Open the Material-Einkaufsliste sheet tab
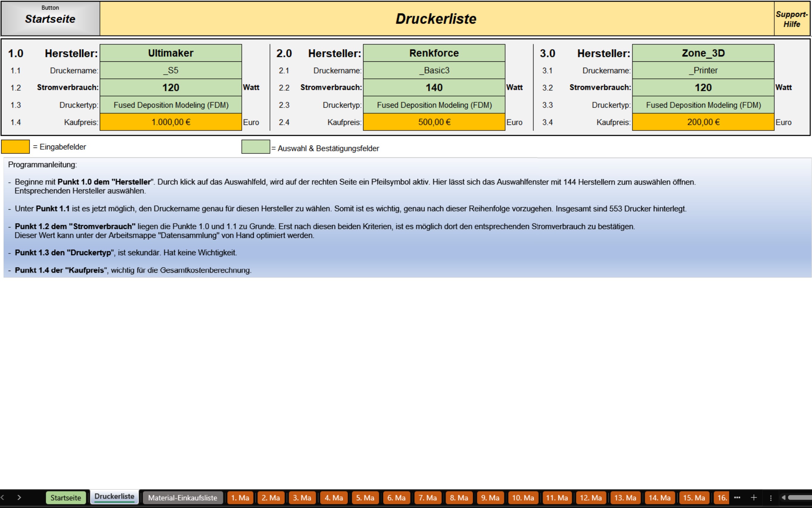 (x=183, y=498)
